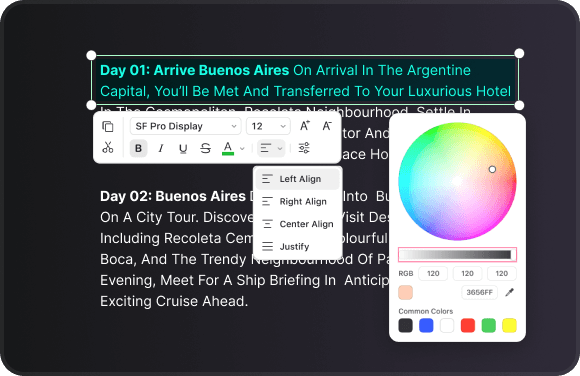Viewport: 580px width, 376px height.
Task: Click the hex code field 3656FF
Action: (479, 292)
